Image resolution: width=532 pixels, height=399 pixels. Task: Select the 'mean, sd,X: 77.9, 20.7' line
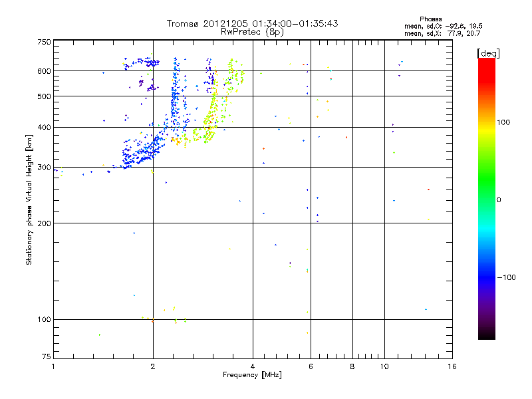point(442,33)
